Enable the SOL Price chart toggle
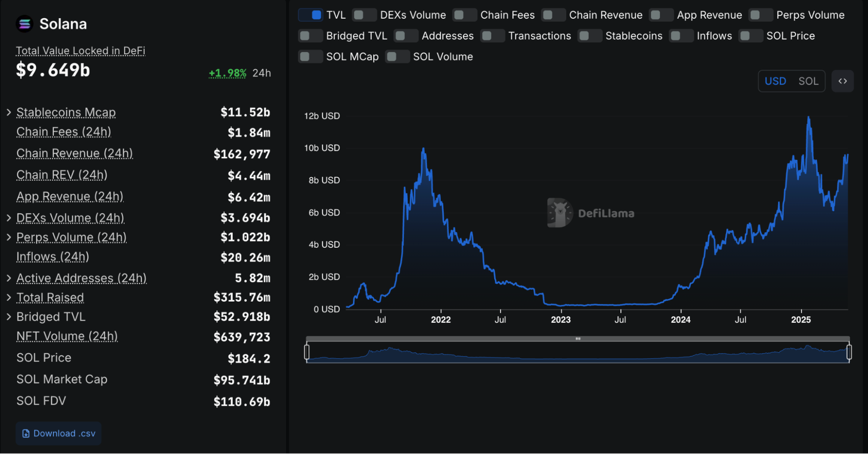This screenshot has width=868, height=454. 751,36
